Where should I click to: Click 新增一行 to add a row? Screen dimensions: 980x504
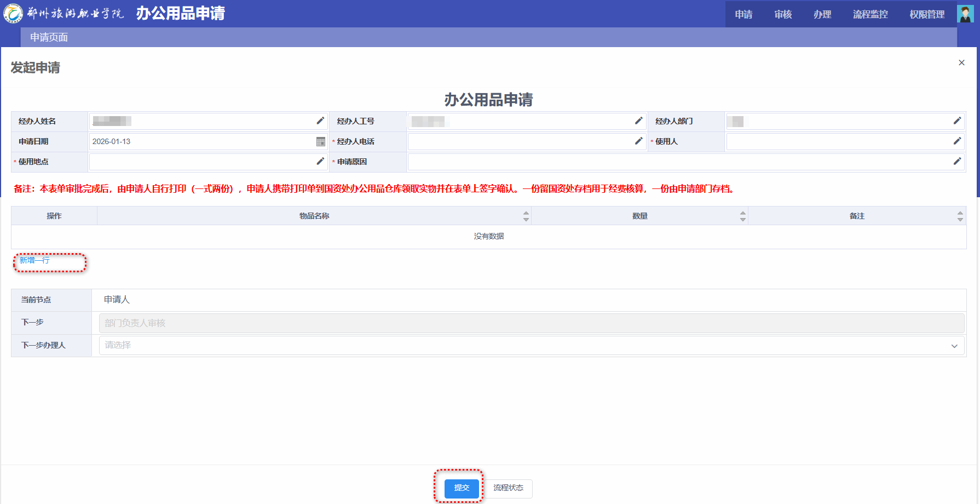pyautogui.click(x=34, y=261)
